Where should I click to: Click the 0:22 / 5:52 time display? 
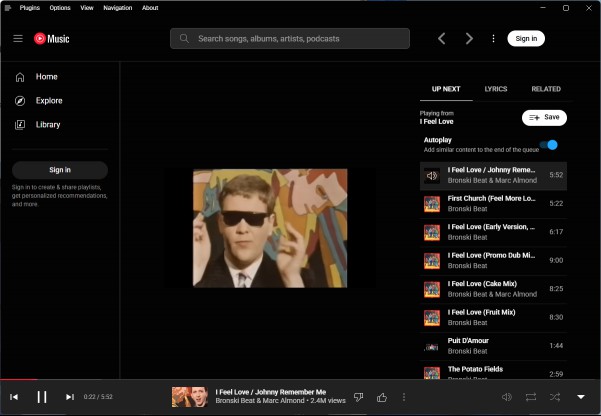(98, 397)
